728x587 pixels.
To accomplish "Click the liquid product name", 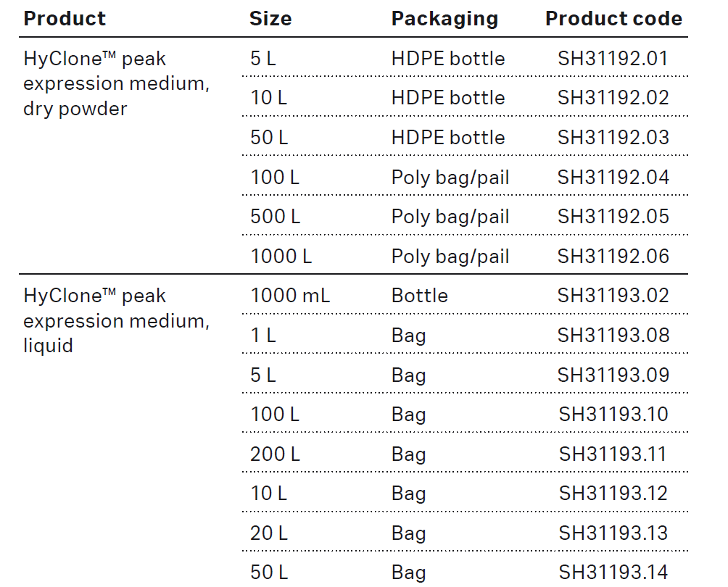I will pos(116,320).
